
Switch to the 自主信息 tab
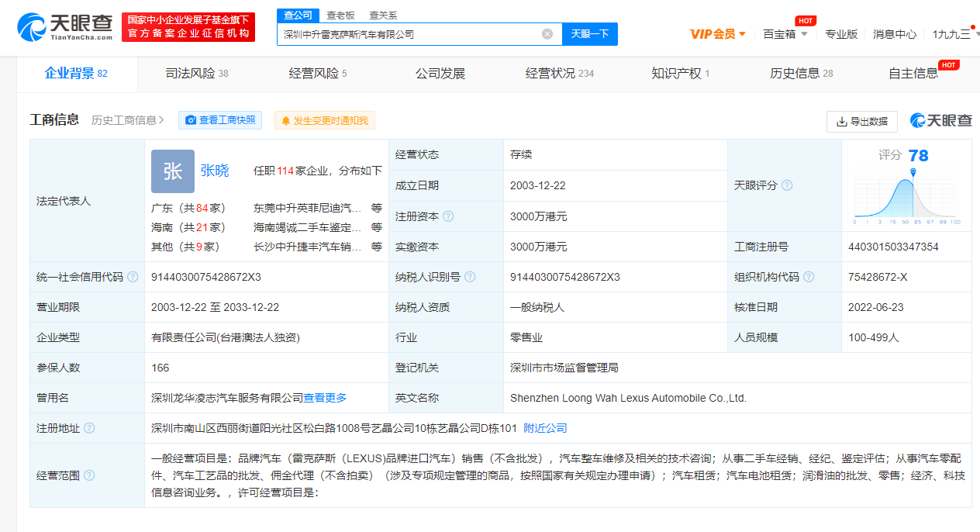point(913,74)
